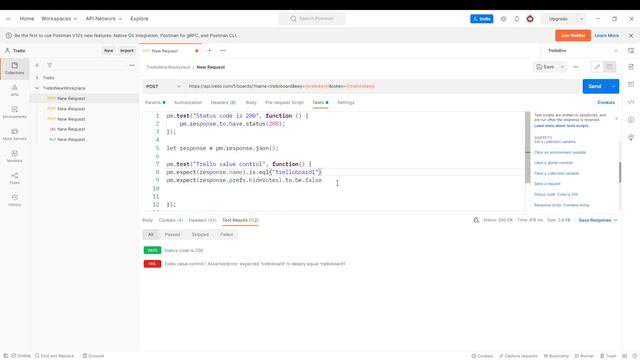Screen dimensions: 640x360
Task: Click Capture requests in status bar
Action: [x=518, y=356]
